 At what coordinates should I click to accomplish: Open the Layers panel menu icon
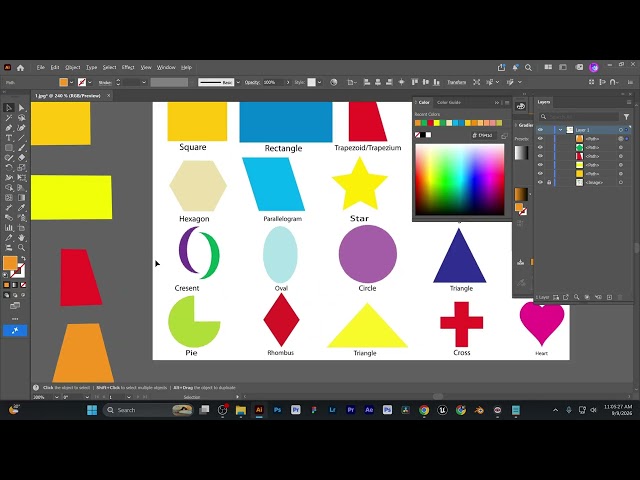click(629, 102)
